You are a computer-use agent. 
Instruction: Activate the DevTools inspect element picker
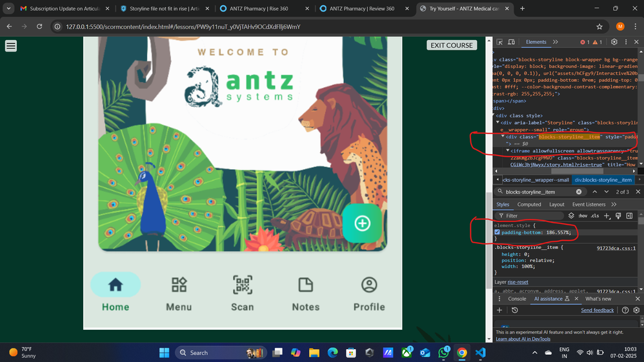pos(500,42)
